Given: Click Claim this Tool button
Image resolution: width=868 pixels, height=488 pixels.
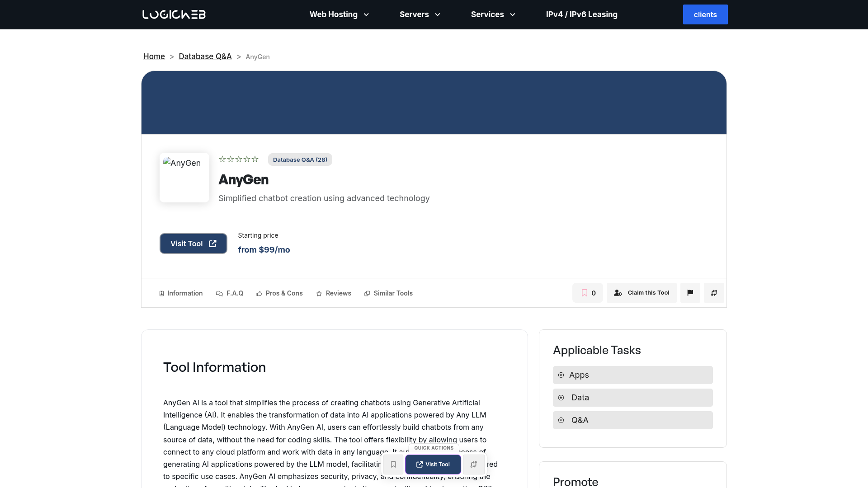Looking at the screenshot, I should point(642,293).
